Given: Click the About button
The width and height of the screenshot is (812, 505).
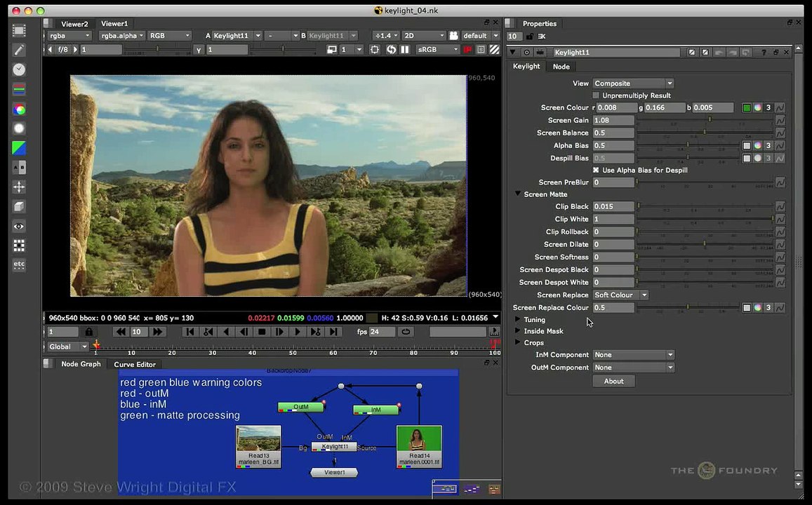Looking at the screenshot, I should pos(613,382).
